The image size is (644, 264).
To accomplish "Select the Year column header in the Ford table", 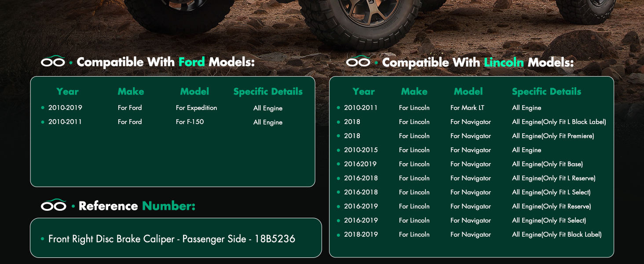I will coord(67,92).
